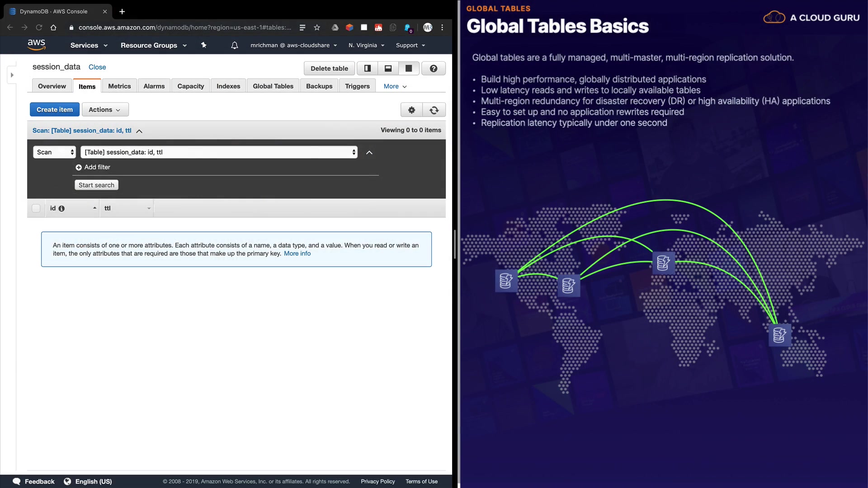The width and height of the screenshot is (868, 488).
Task: Sort items by id column arrow
Action: (94, 208)
